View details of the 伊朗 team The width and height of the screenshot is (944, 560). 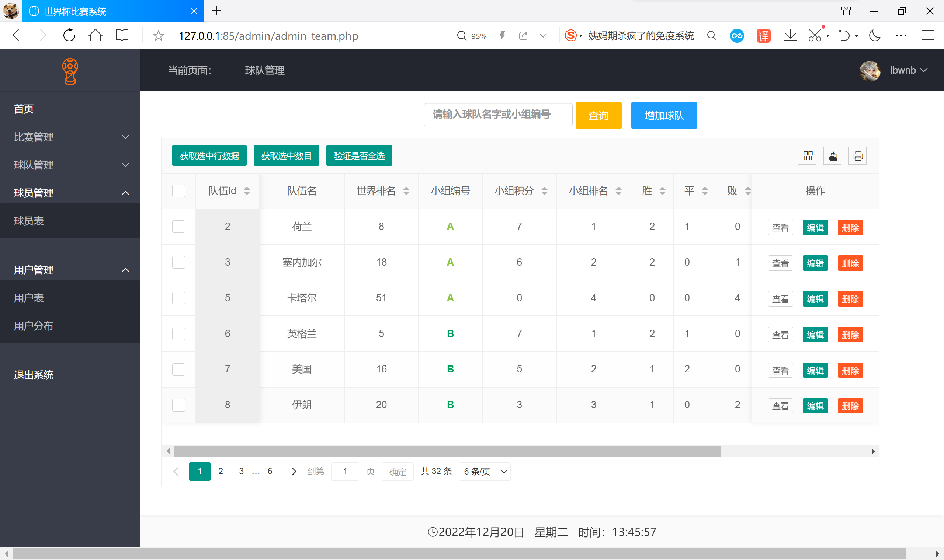click(781, 406)
